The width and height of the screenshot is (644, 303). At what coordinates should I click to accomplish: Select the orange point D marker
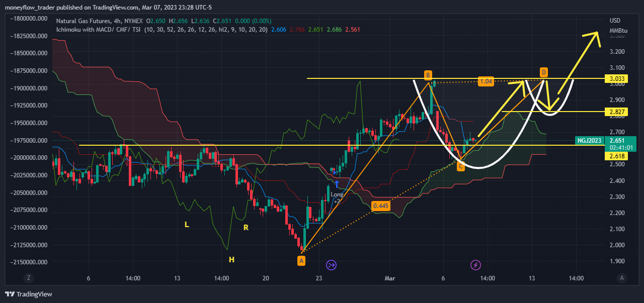click(x=544, y=71)
